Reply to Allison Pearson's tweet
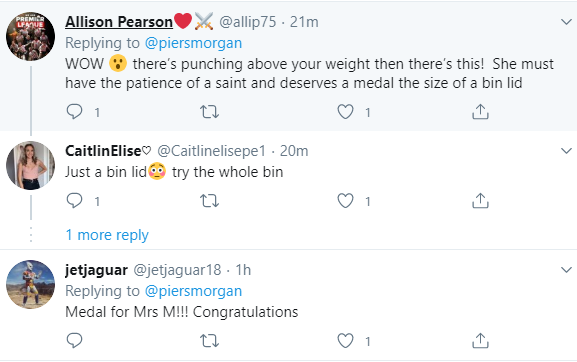 point(74,111)
